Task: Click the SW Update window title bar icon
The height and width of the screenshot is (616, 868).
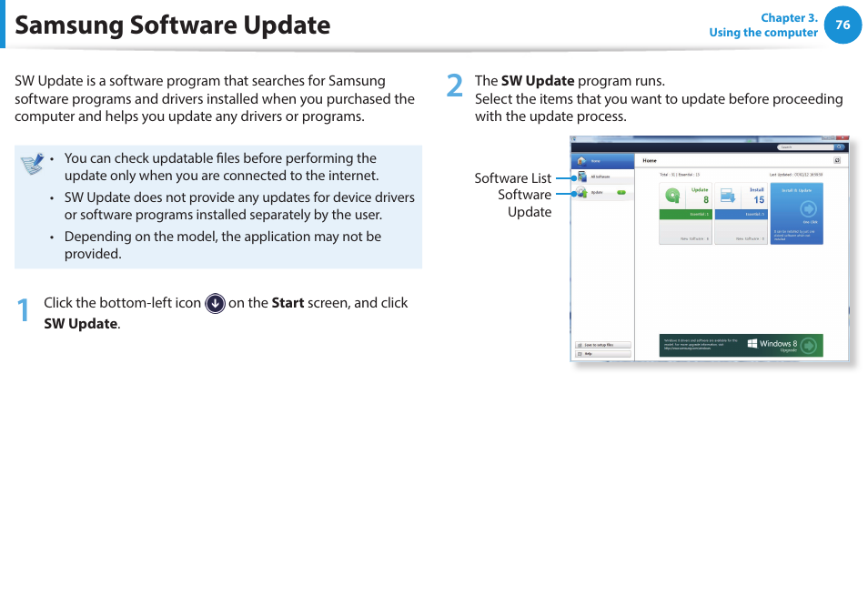Action: click(574, 139)
